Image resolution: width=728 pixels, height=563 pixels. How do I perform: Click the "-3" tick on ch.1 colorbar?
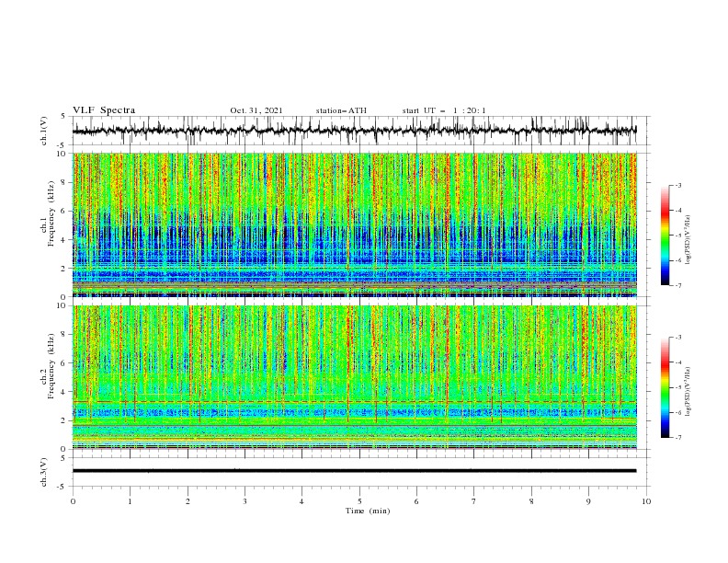click(x=678, y=185)
